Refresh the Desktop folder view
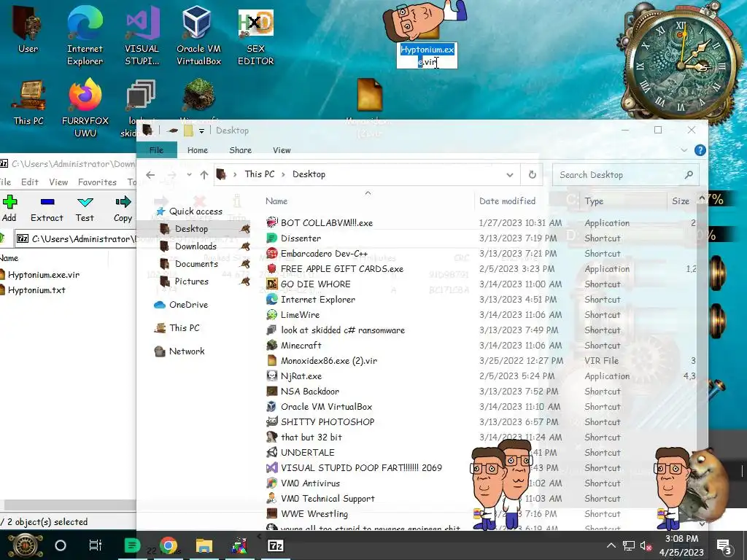The width and height of the screenshot is (747, 560). point(532,175)
